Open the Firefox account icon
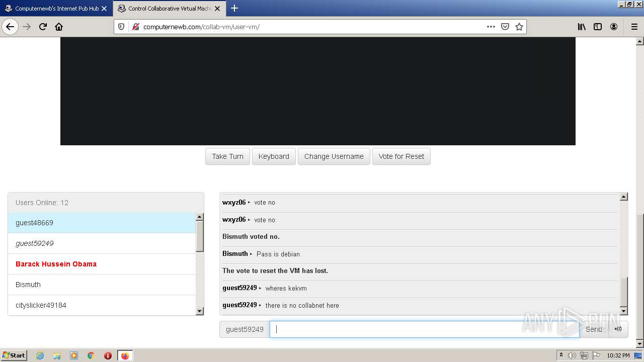 614,27
